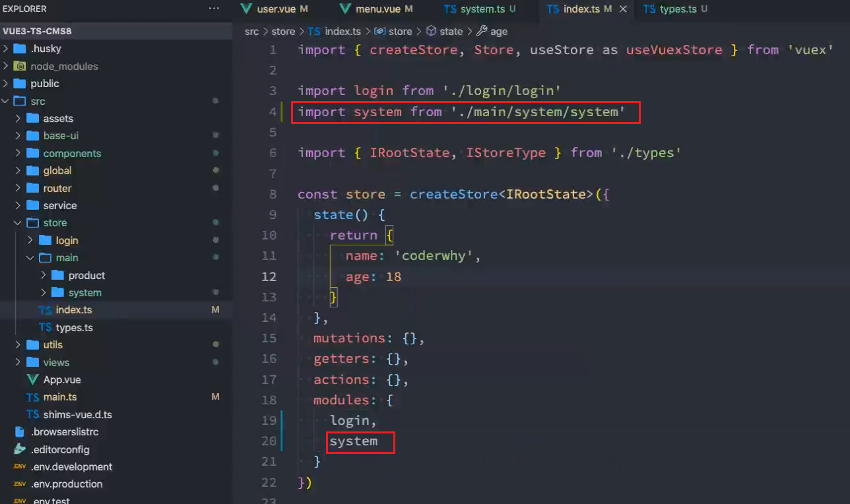Image resolution: width=850 pixels, height=504 pixels.
Task: Click the public folder icon
Action: pyautogui.click(x=19, y=84)
